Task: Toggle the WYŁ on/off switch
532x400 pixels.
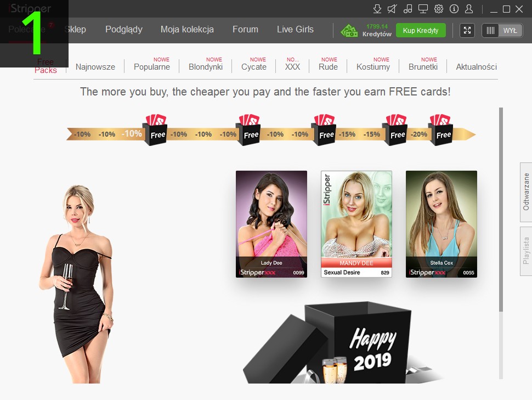Action: tap(502, 30)
